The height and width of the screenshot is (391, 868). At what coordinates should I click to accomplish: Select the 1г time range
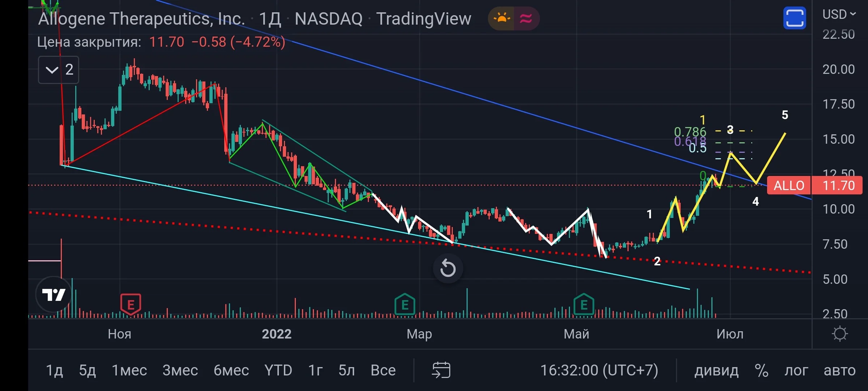pos(315,370)
